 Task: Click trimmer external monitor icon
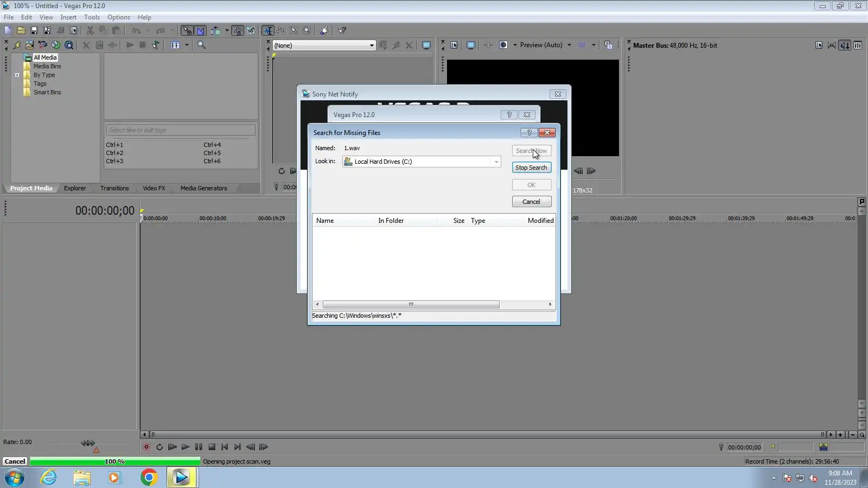pos(426,46)
